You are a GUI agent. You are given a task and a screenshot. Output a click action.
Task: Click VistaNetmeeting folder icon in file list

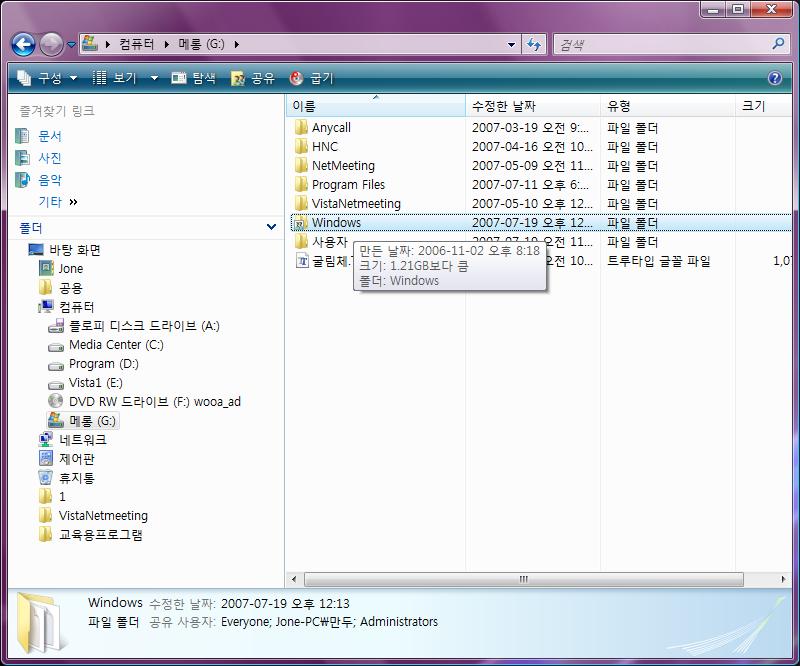click(x=302, y=203)
